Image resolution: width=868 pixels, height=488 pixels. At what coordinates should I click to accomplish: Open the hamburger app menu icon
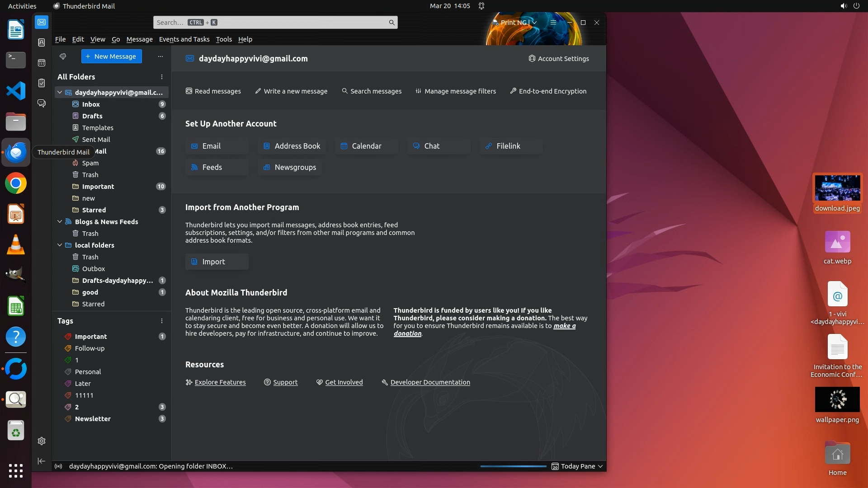coord(553,23)
